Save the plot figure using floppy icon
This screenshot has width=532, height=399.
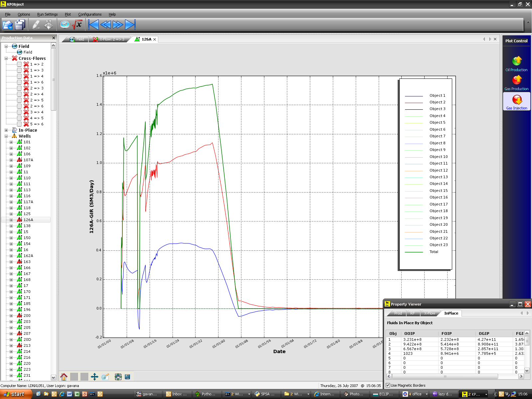tap(127, 377)
